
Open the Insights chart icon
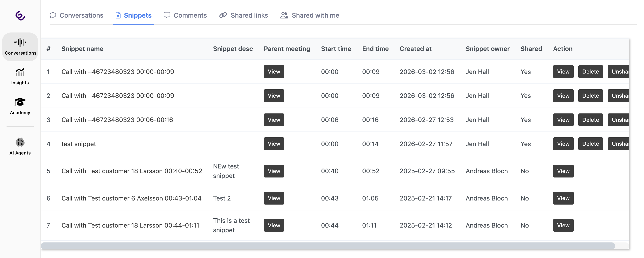tap(20, 72)
